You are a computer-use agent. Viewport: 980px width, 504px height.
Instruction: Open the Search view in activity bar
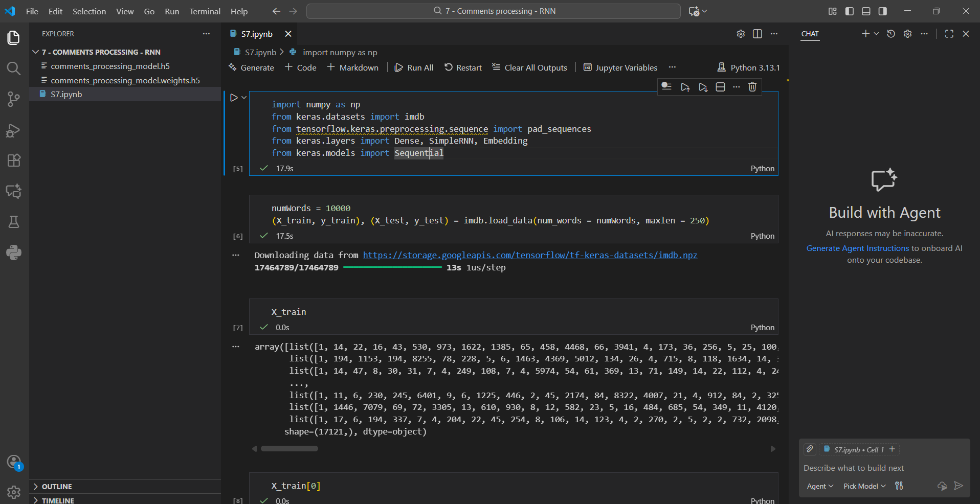pos(14,68)
